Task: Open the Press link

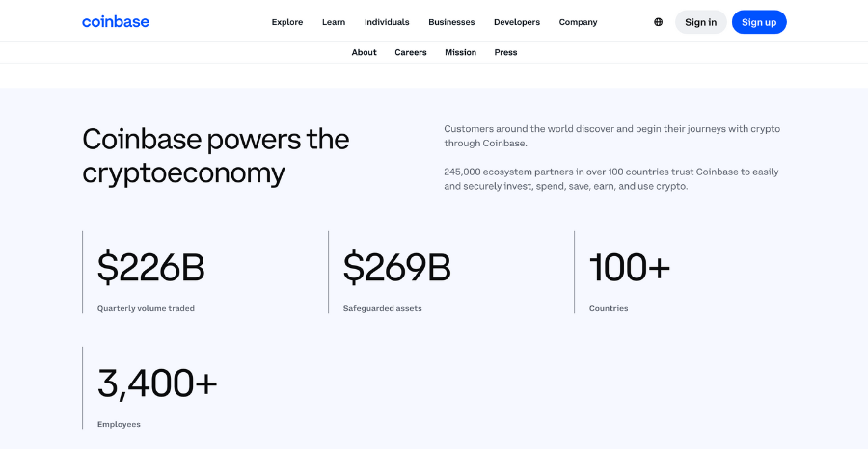Action: pyautogui.click(x=506, y=52)
